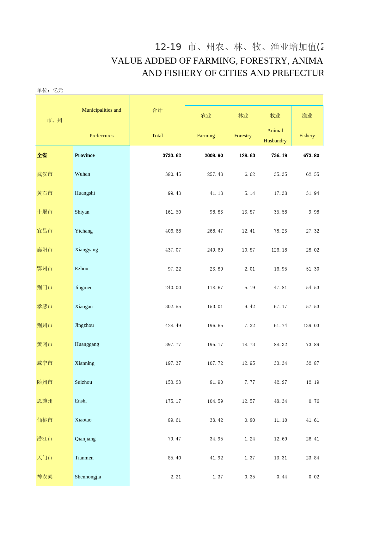Click Shiyan forestry value 13.87
Screen dimensions: 392x555
pyautogui.click(x=248, y=212)
